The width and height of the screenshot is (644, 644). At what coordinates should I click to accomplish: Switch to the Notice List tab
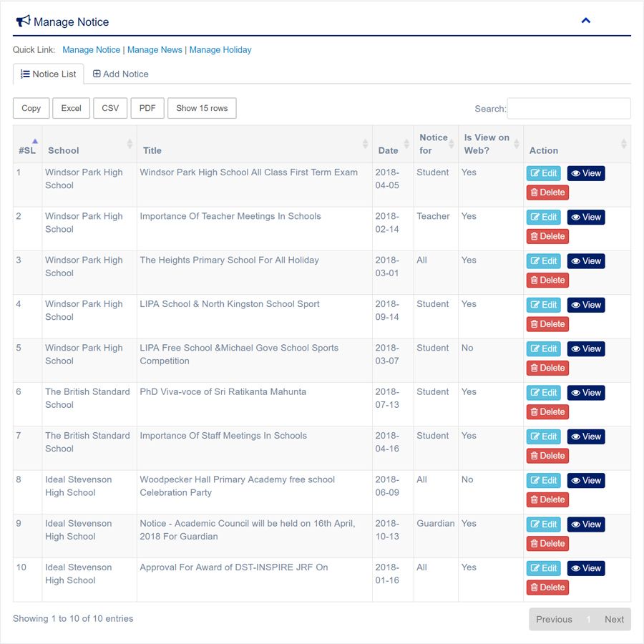tap(49, 74)
